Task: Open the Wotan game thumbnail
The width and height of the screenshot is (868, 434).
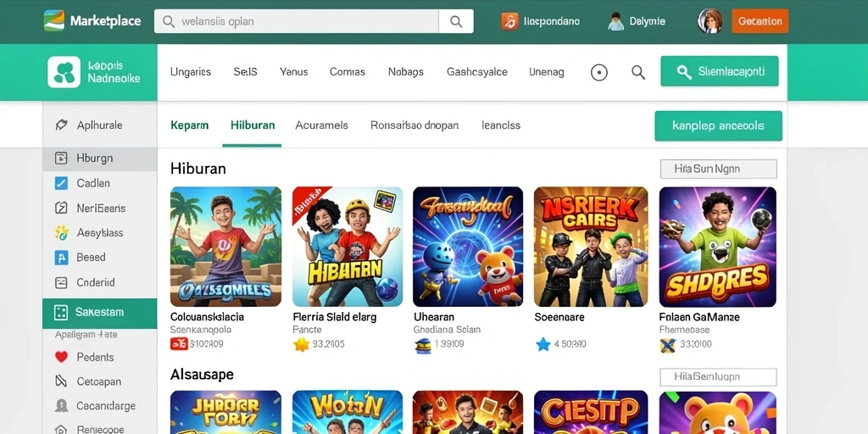Action: pyautogui.click(x=348, y=413)
